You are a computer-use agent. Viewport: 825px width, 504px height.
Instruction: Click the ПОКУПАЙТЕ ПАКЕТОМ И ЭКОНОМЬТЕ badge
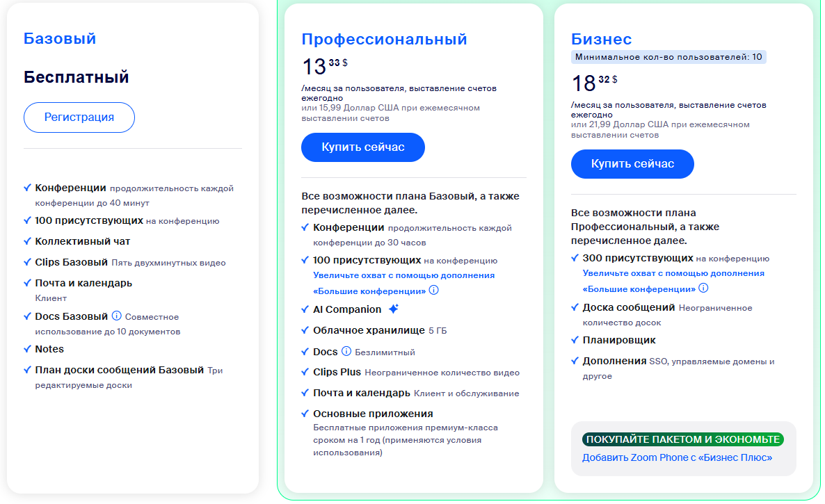(x=682, y=439)
